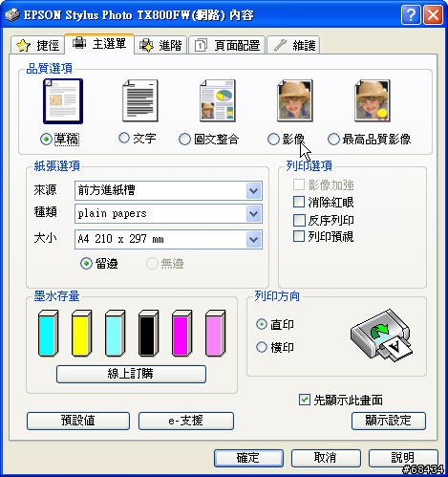This screenshot has height=477, width=448.
Task: Click the 線上訂購 order online button
Action: (131, 374)
